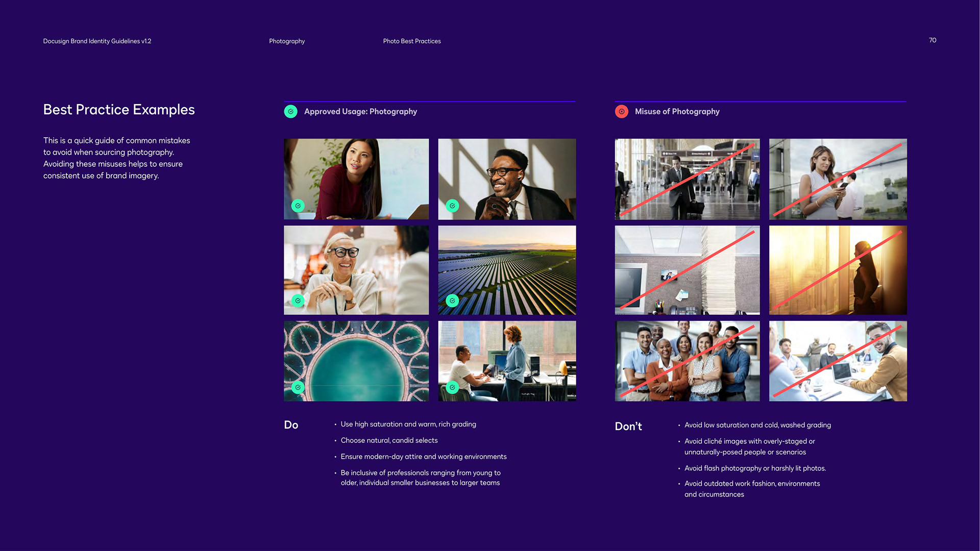
Task: Click page number 70
Action: point(932,40)
